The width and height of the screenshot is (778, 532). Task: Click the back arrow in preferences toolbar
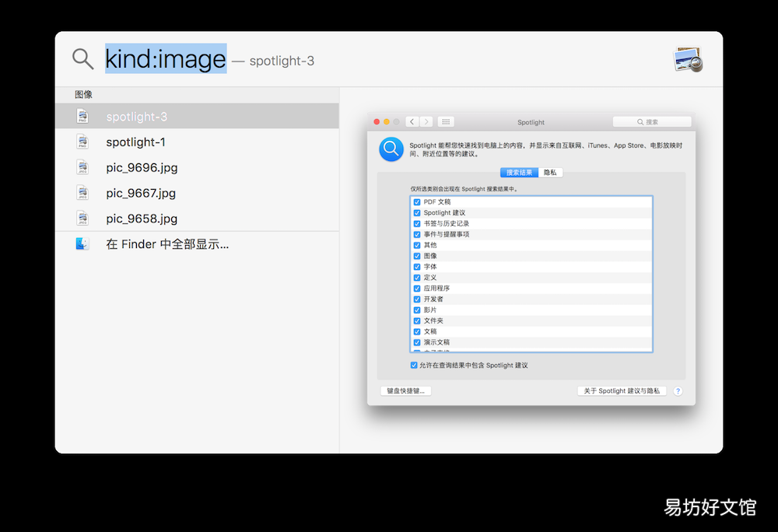point(412,122)
